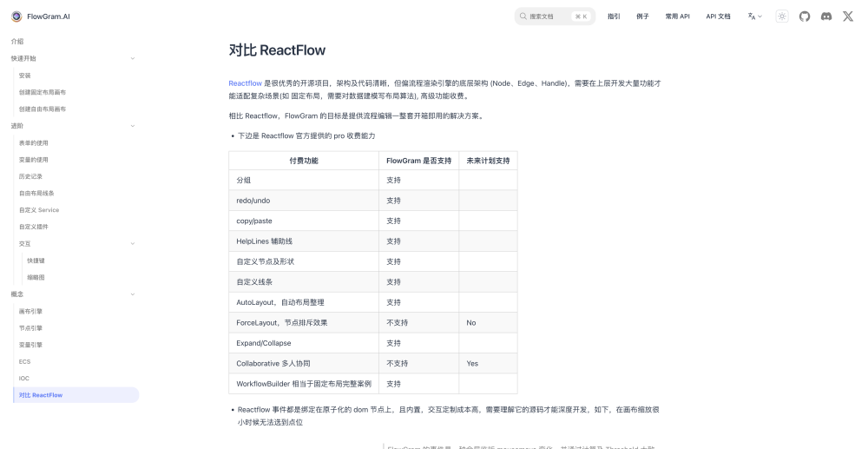Open the 安装 sidebar page
This screenshot has height=449, width=868.
pos(25,76)
